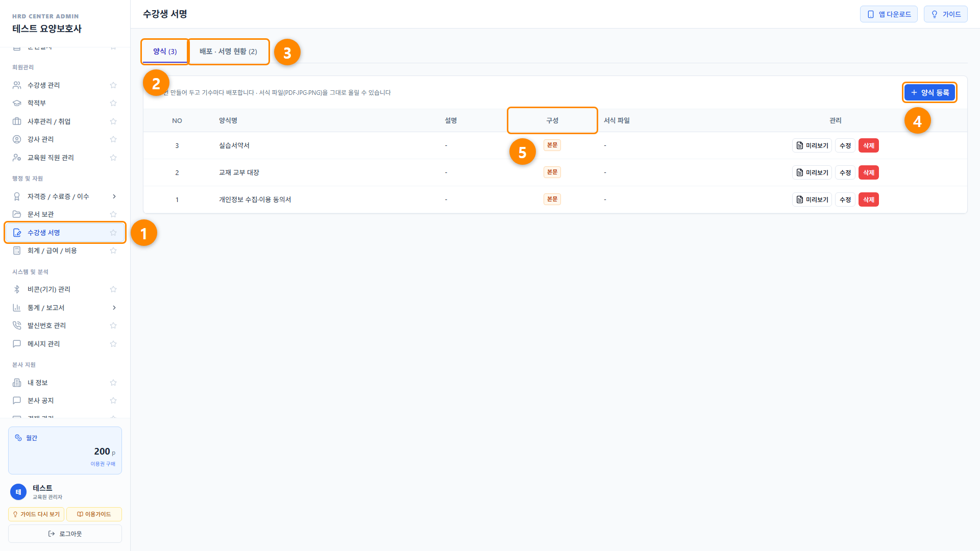Toggle the star beside 비콘(기기) 관리
Viewport: 980px width, 551px height.
113,289
